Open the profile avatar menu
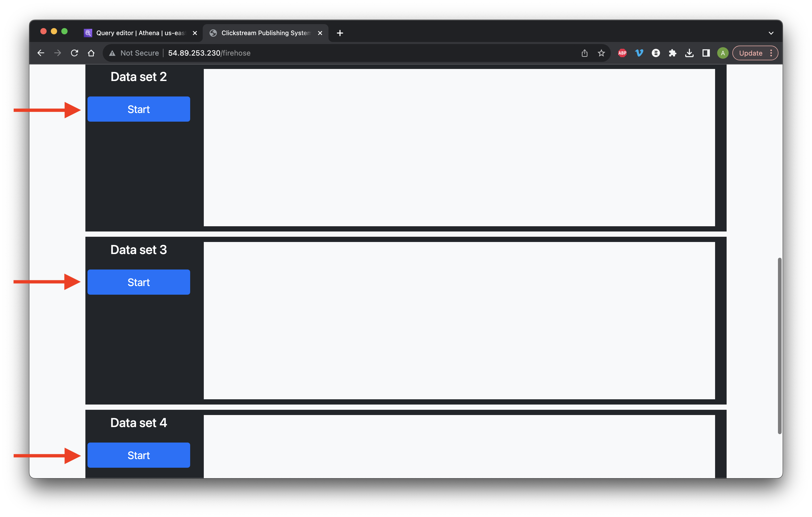 pos(723,53)
